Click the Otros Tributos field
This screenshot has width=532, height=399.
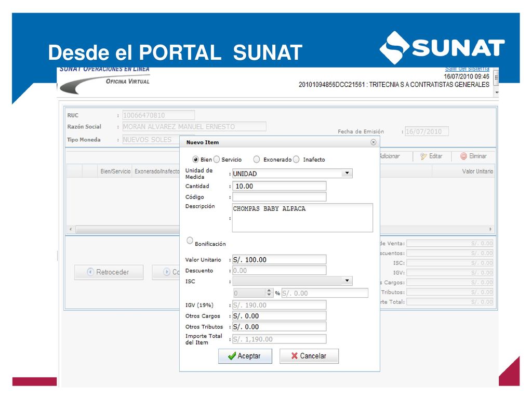coord(279,327)
